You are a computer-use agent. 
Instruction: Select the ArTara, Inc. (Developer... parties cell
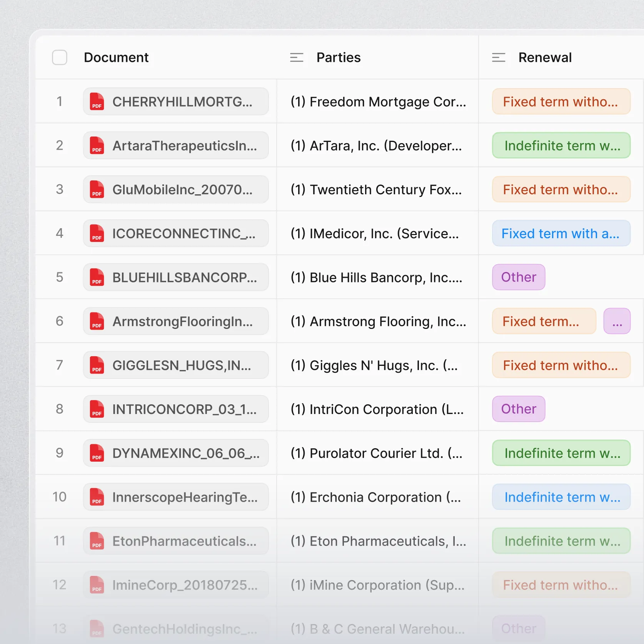(378, 145)
